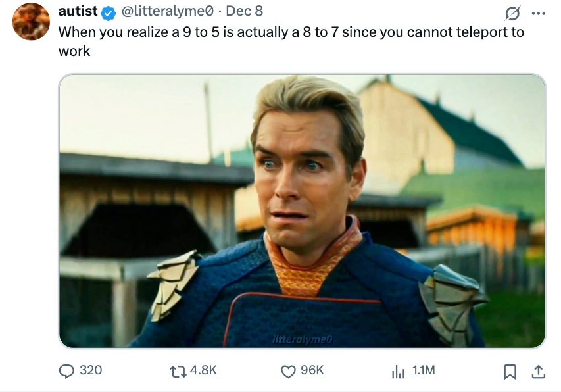Like the post with the heart icon

(x=287, y=372)
